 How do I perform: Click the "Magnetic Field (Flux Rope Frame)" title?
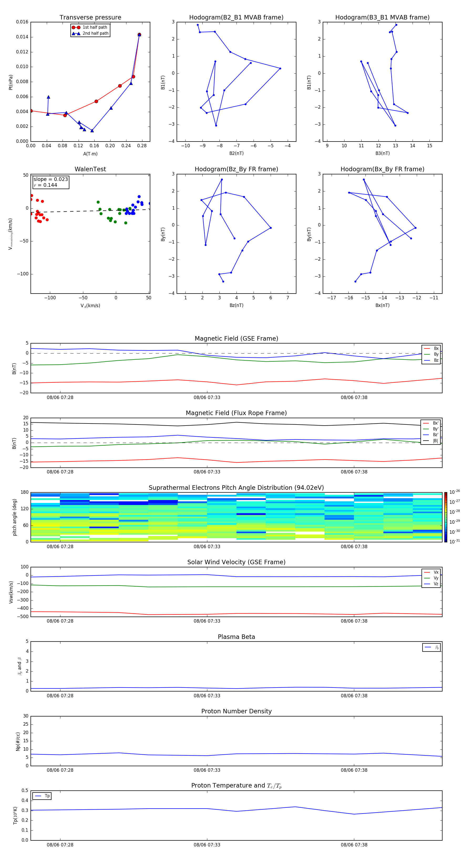[236, 413]
